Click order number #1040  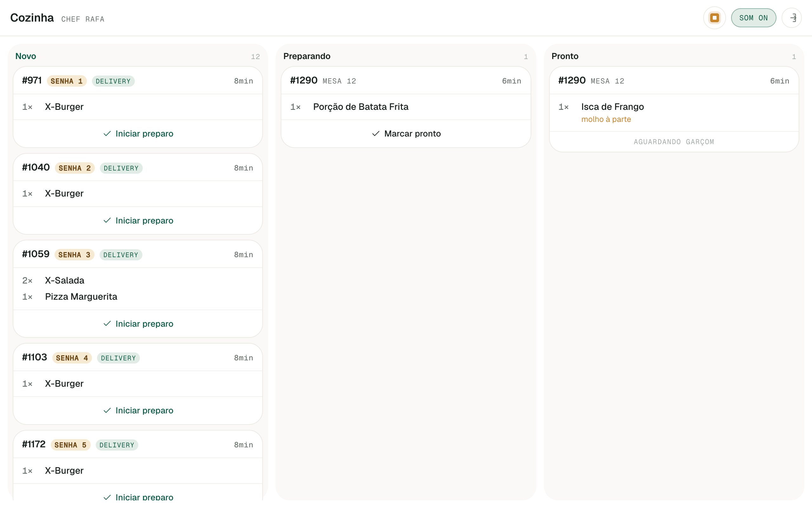point(36,167)
